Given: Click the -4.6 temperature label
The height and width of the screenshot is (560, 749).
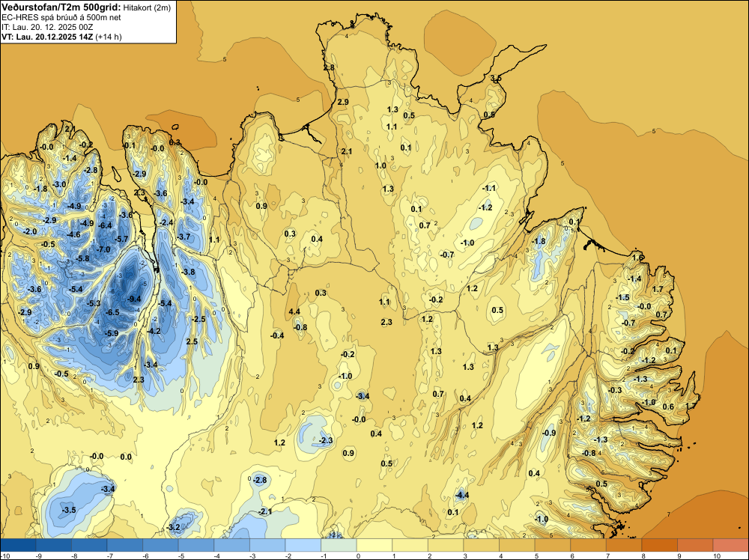Looking at the screenshot, I should click(x=73, y=234).
